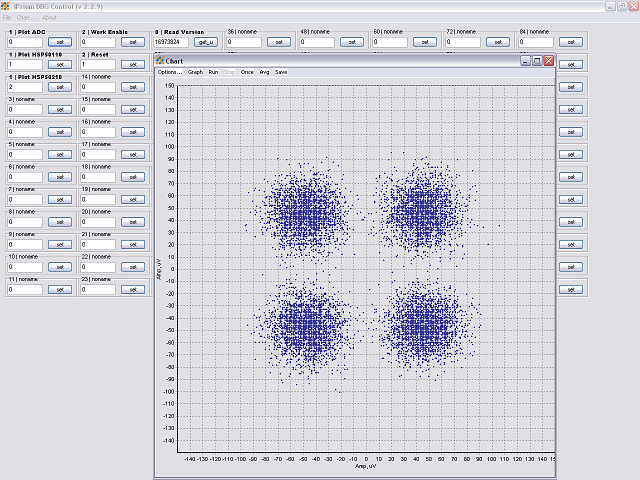Click set button for 18 | noname
Screen dimensions: 640x480
[133, 177]
